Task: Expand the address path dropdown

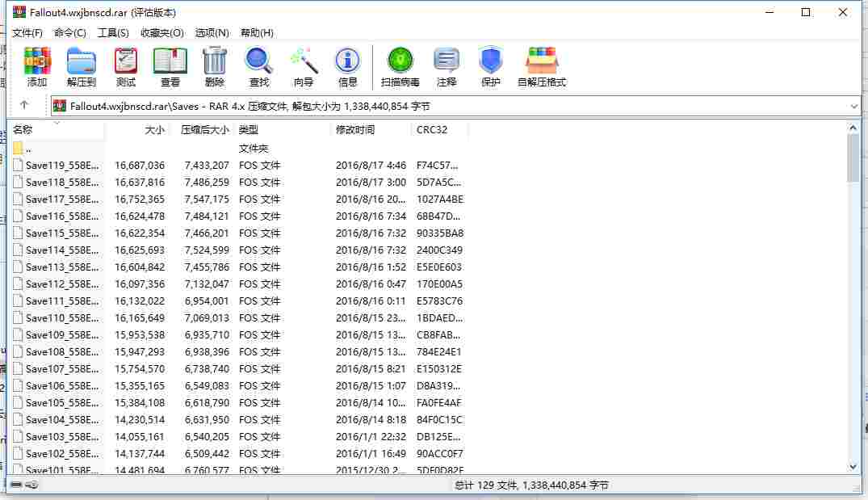Action: click(853, 107)
